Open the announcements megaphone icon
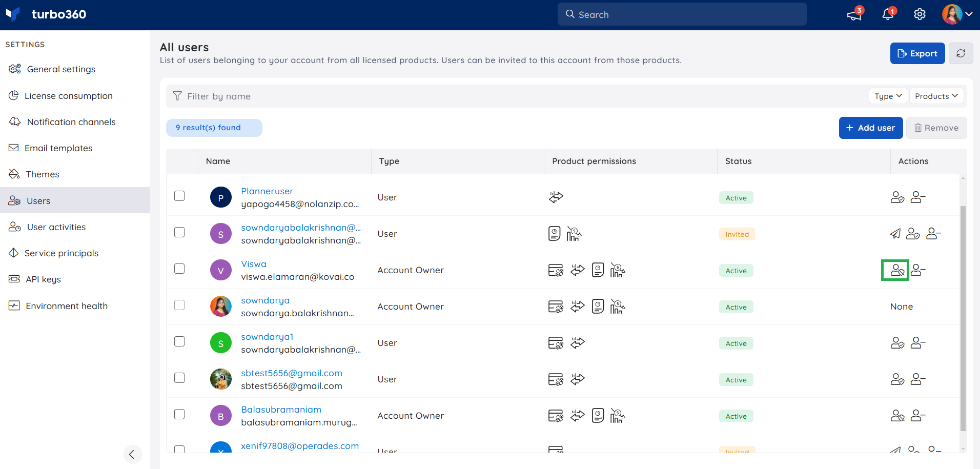The height and width of the screenshot is (469, 980). [x=854, y=14]
